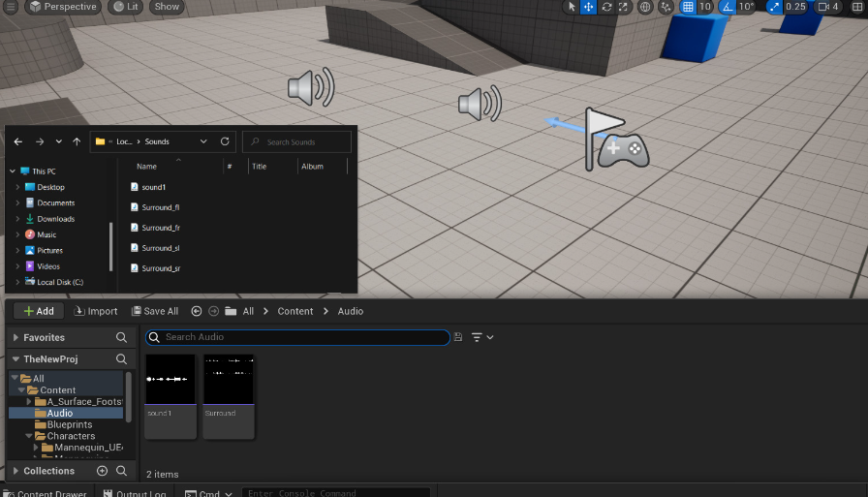Collapse TheNewProj sources section

click(x=15, y=359)
